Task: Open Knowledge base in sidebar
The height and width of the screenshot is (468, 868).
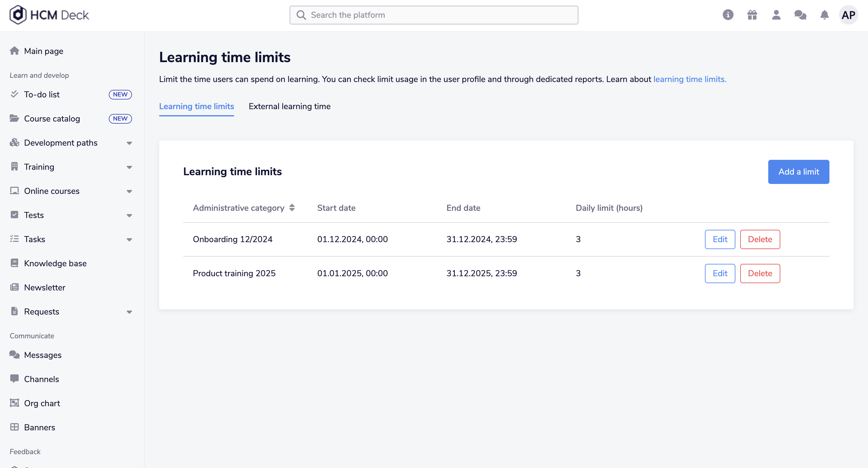Action: pyautogui.click(x=55, y=263)
